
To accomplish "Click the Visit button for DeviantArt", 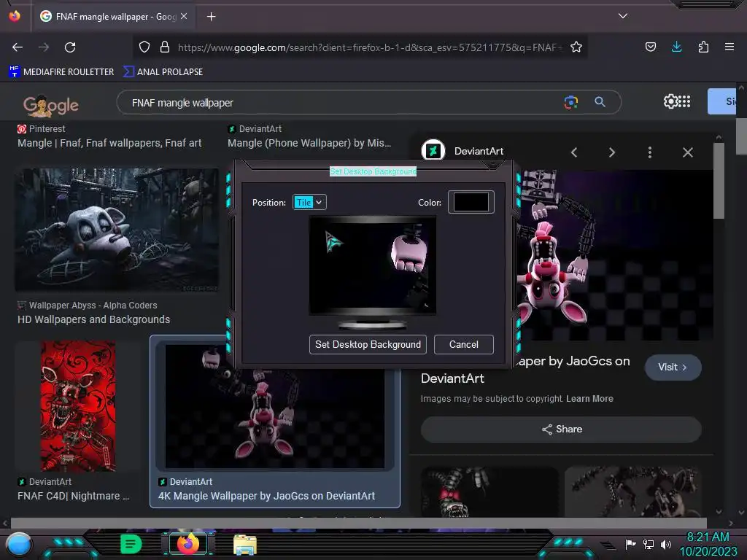I will (x=673, y=367).
